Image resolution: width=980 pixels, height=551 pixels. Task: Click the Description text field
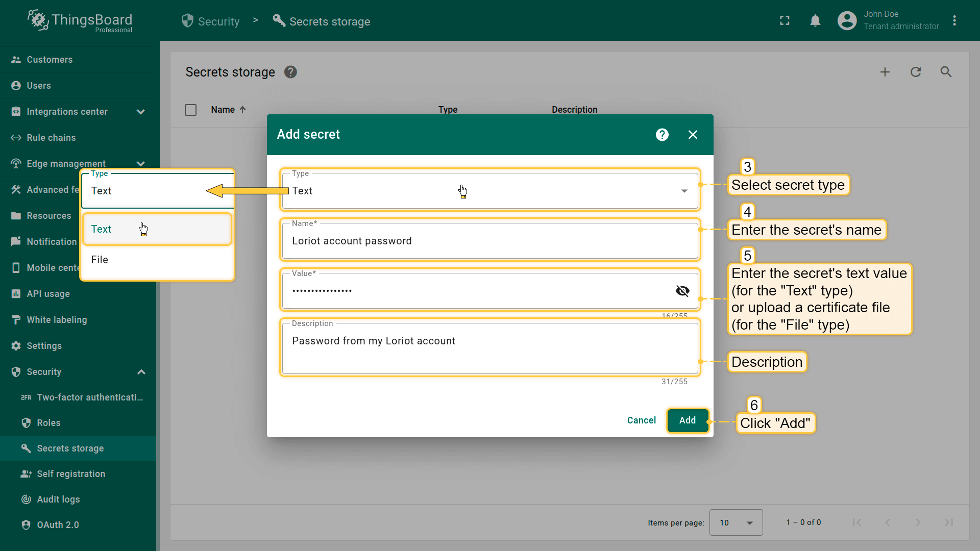coord(489,347)
